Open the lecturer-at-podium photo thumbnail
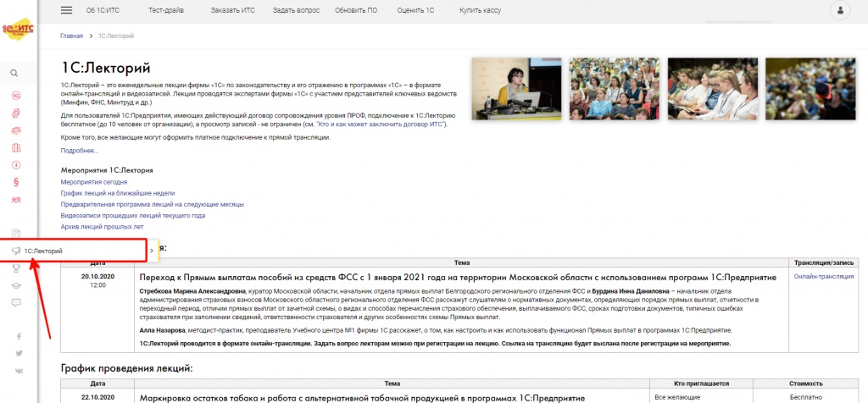868x403 pixels. (x=516, y=89)
